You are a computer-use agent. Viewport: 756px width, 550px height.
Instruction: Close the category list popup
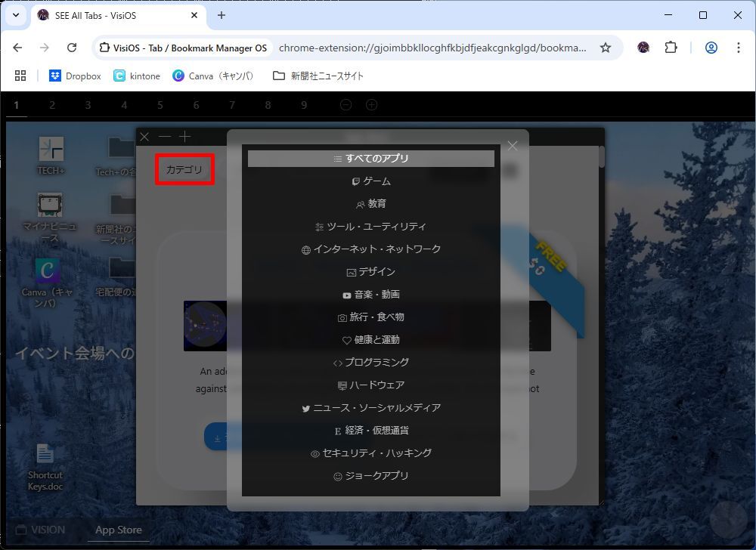tap(512, 146)
